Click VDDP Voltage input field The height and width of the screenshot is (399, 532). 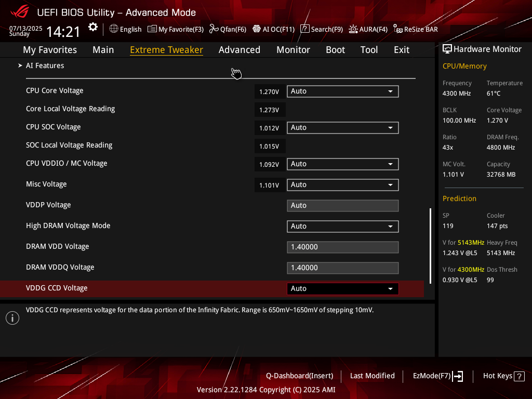[x=343, y=206]
